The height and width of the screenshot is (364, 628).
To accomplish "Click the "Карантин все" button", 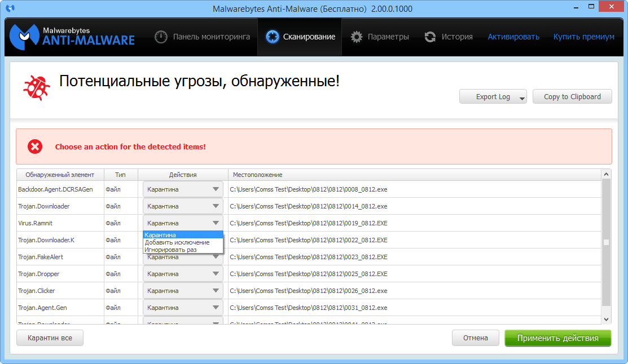I will (49, 338).
